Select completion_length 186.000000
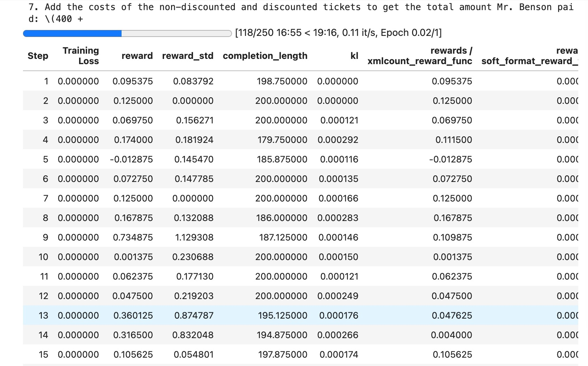 (x=282, y=218)
